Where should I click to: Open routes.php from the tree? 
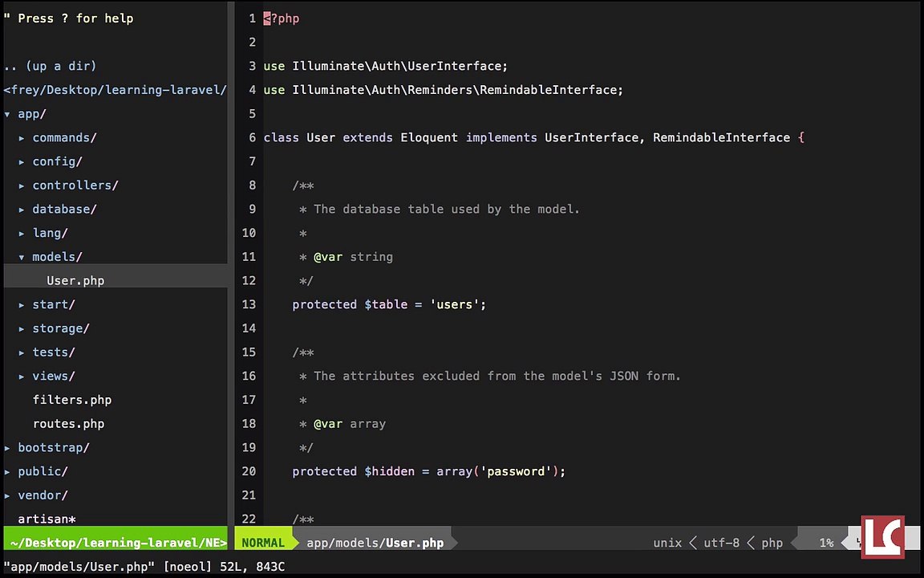(68, 424)
